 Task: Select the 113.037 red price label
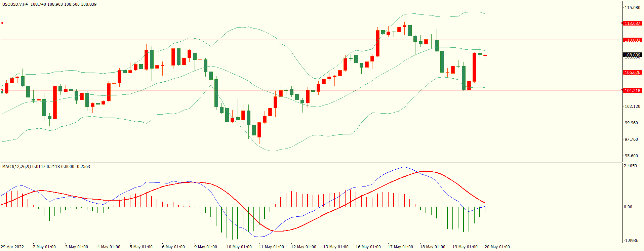click(x=632, y=24)
